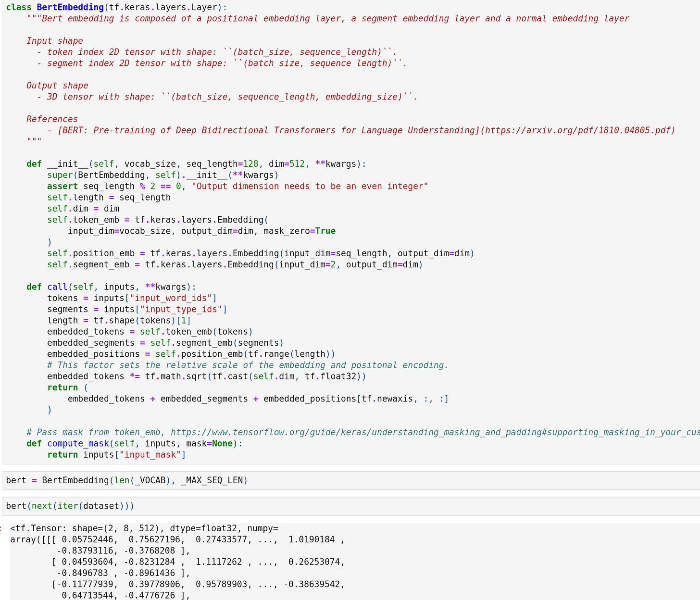The width and height of the screenshot is (700, 600).
Task: Click the output row starting -0.11777939
Action: (199, 584)
